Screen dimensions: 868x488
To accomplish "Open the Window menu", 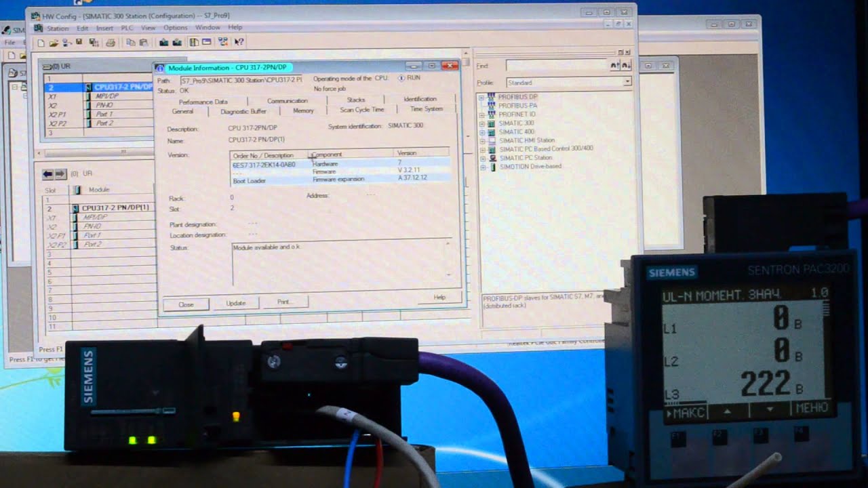I will coord(207,28).
